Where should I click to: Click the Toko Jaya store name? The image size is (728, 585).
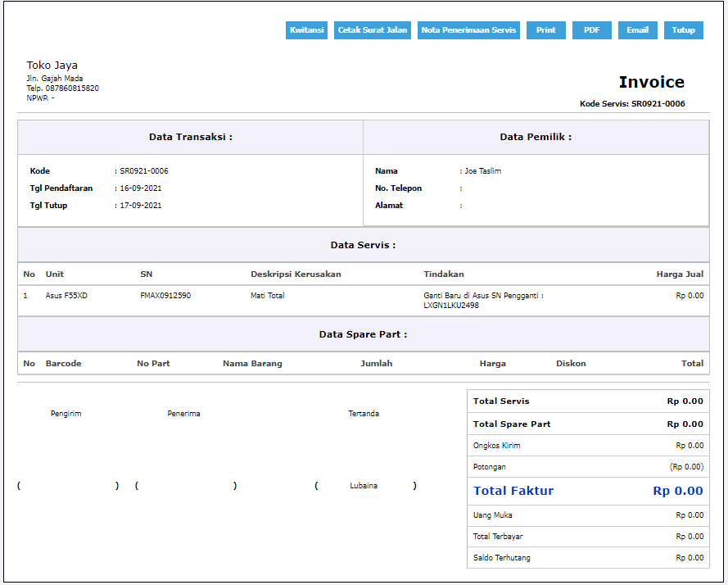coord(52,66)
